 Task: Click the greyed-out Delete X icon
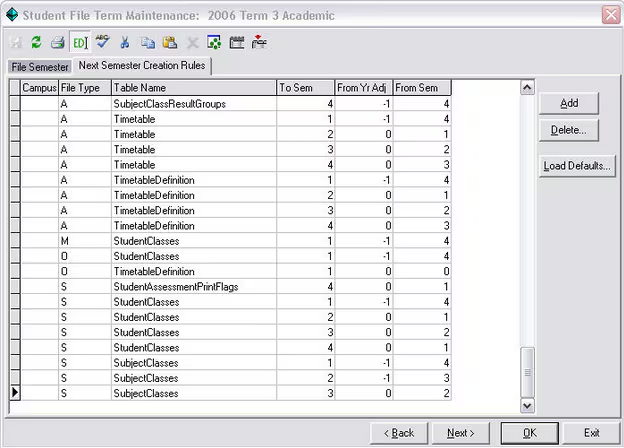click(x=193, y=43)
